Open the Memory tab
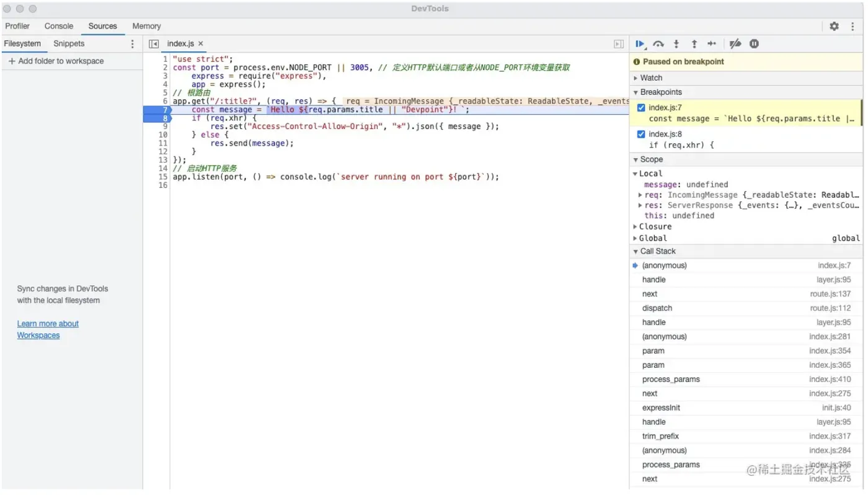 coord(146,26)
